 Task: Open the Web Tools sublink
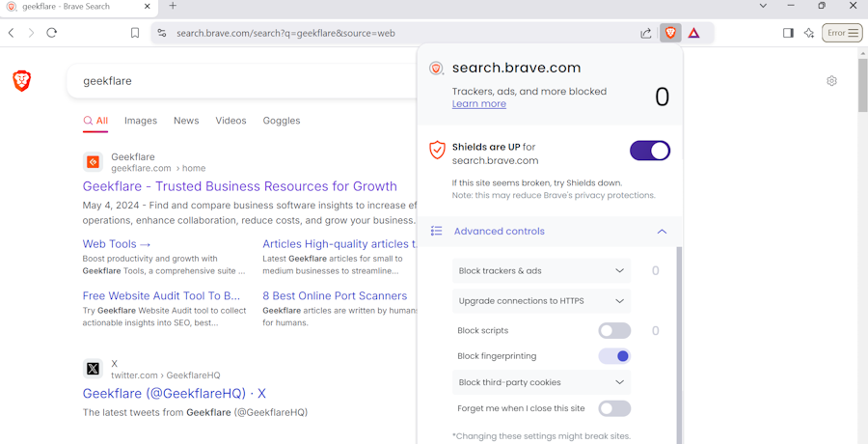point(117,244)
